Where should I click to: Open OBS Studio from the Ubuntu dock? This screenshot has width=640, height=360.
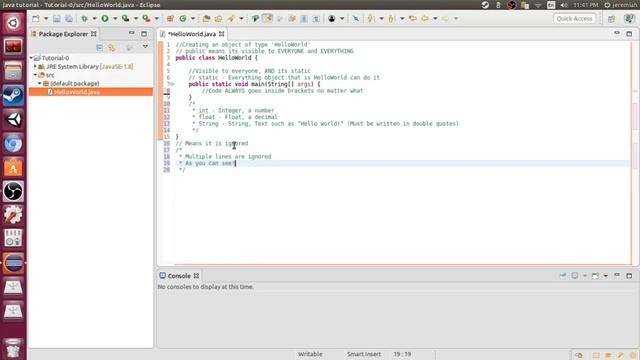point(13,191)
